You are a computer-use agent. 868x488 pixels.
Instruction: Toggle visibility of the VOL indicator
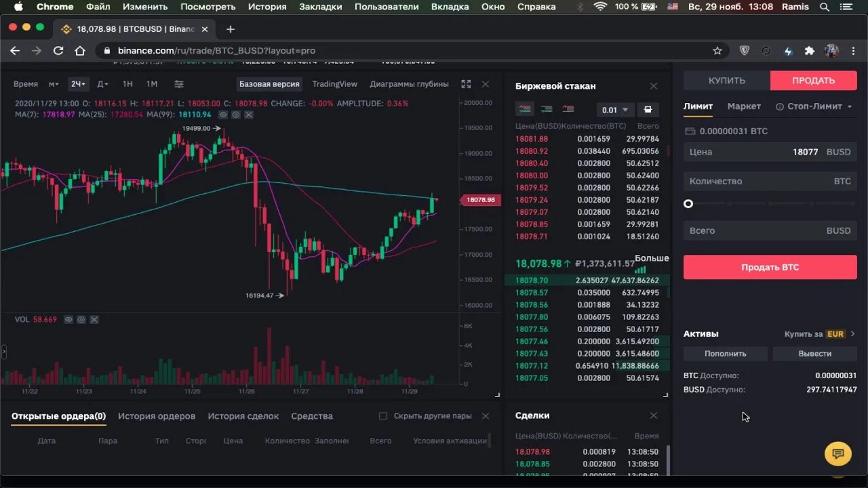click(x=67, y=319)
